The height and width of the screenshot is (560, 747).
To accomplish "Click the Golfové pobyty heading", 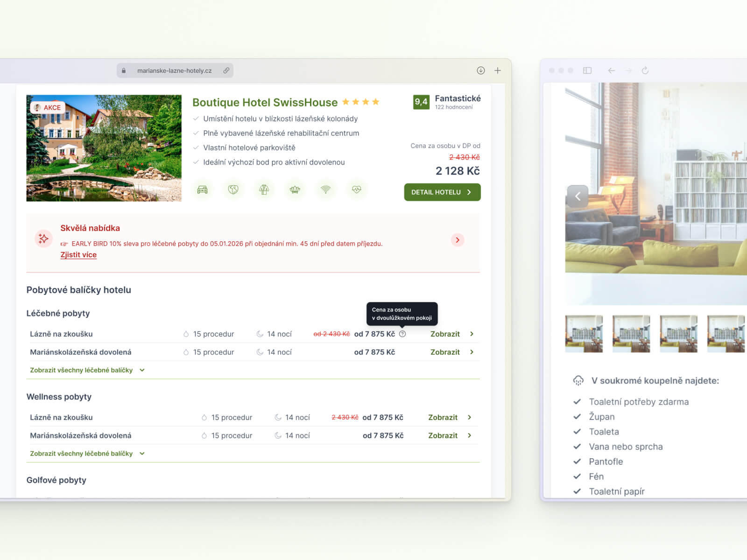I will (x=56, y=480).
